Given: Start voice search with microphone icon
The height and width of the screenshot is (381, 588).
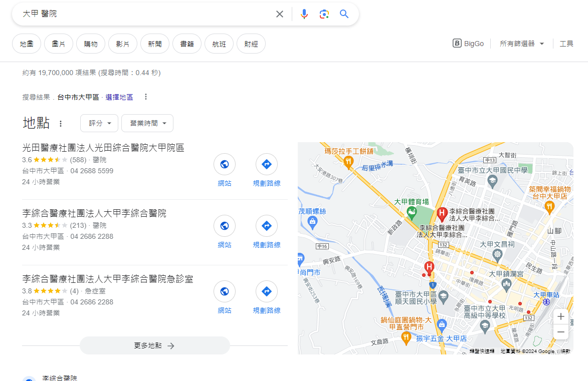Looking at the screenshot, I should 304,14.
